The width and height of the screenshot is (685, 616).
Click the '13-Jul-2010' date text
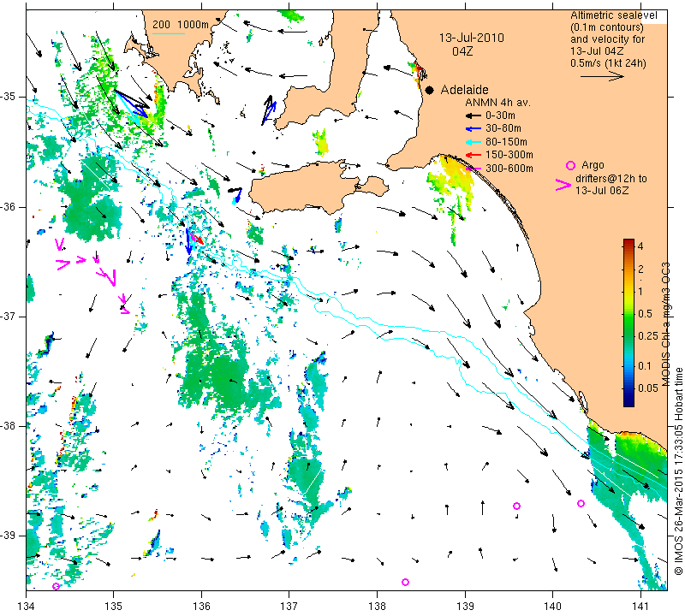(472, 38)
